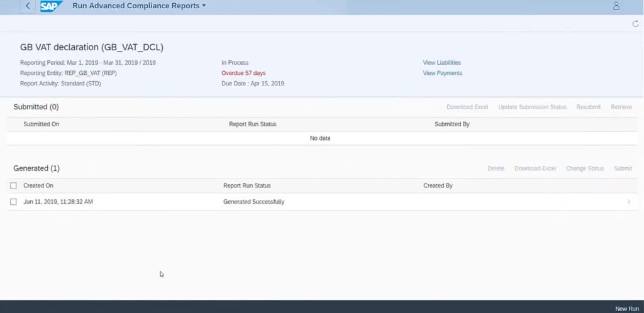The image size is (644, 313).
Task: Click the back arrow icon
Action: coord(28,6)
